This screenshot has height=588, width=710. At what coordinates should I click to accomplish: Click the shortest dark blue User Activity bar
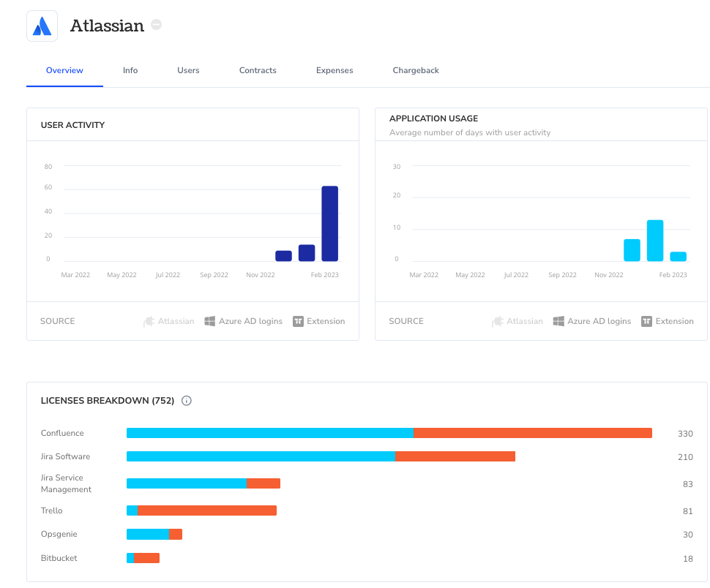(x=283, y=256)
